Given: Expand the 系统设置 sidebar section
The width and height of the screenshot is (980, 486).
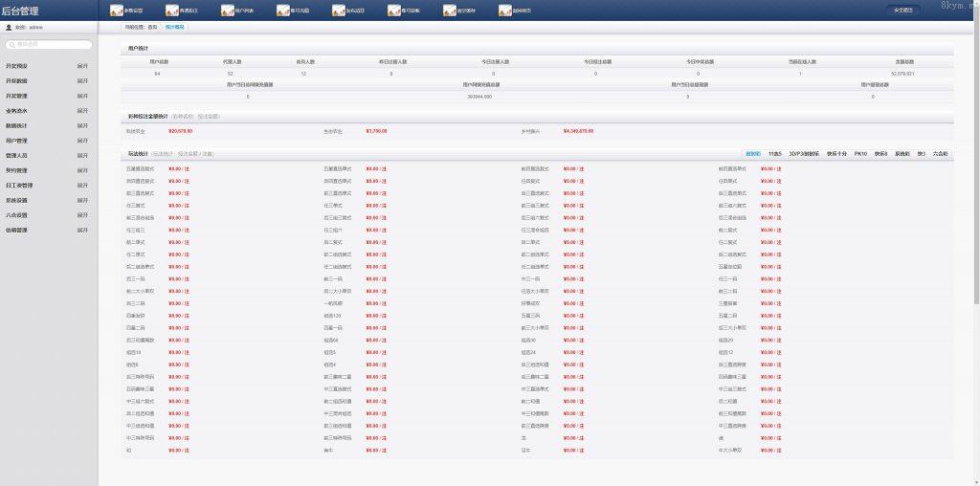Looking at the screenshot, I should pos(82,200).
